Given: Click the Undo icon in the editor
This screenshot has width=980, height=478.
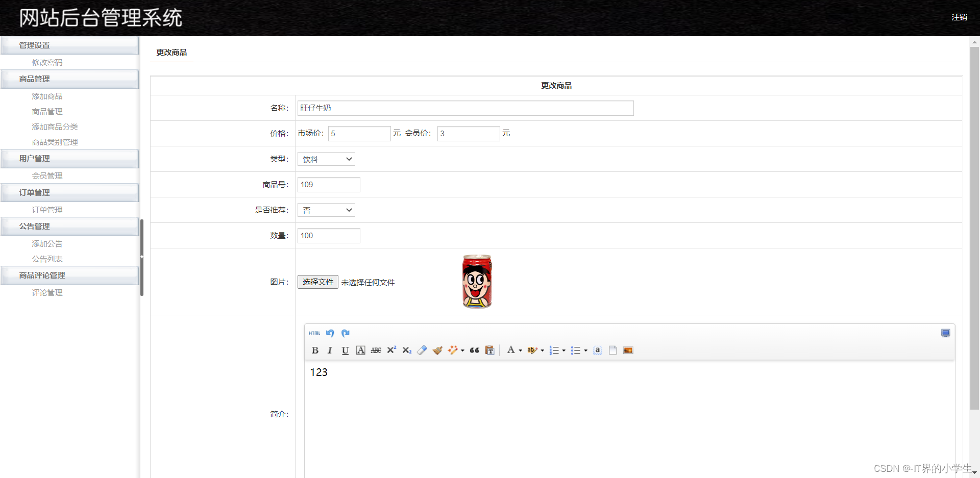Looking at the screenshot, I should pos(330,333).
